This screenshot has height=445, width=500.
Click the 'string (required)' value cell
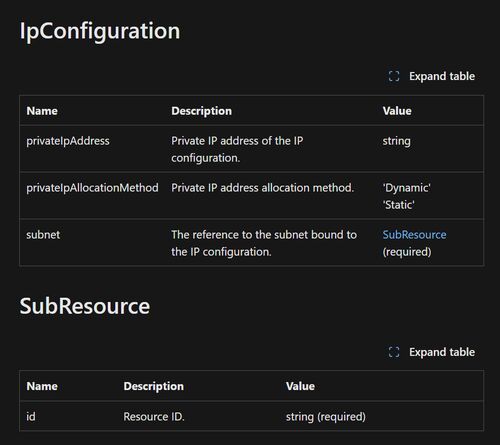[326, 417]
